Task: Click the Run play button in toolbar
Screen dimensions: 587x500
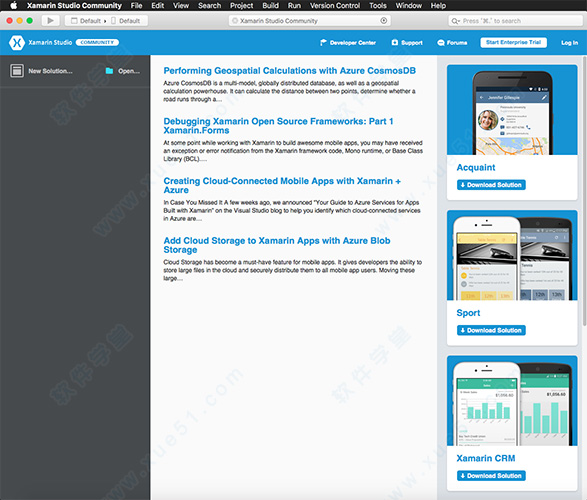Action: pyautogui.click(x=50, y=21)
